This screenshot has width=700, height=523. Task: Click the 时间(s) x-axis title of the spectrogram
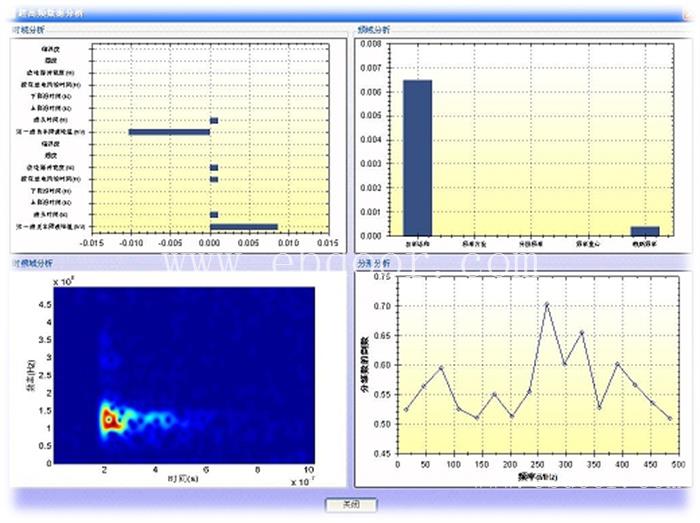tap(183, 479)
